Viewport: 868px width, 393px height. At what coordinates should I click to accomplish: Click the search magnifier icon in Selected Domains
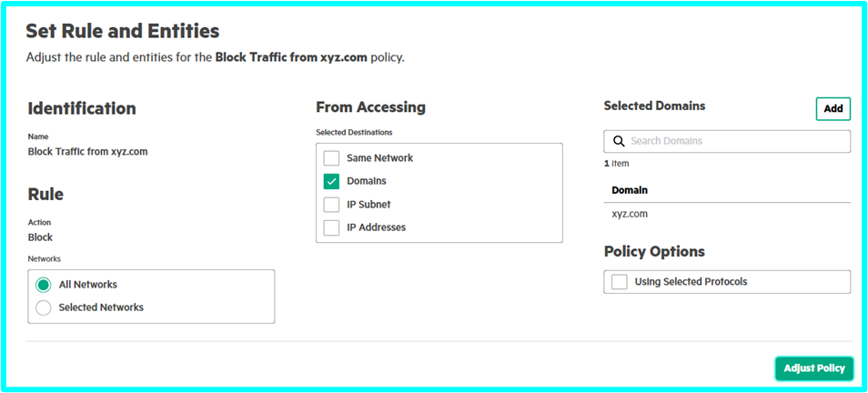(619, 141)
